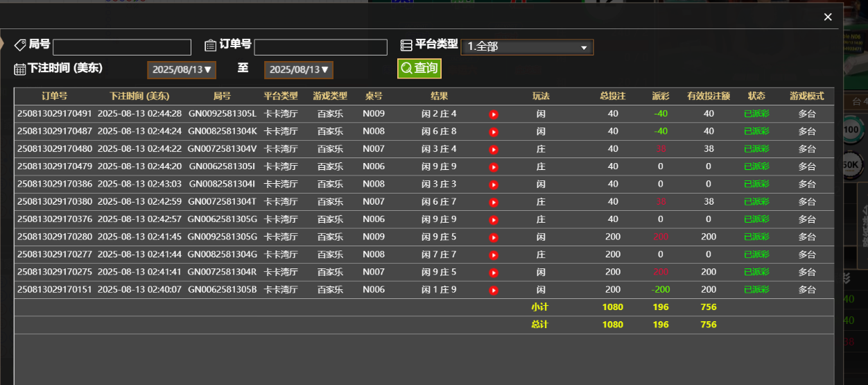
Task: Play replay for order 250813029170491
Action: (494, 114)
